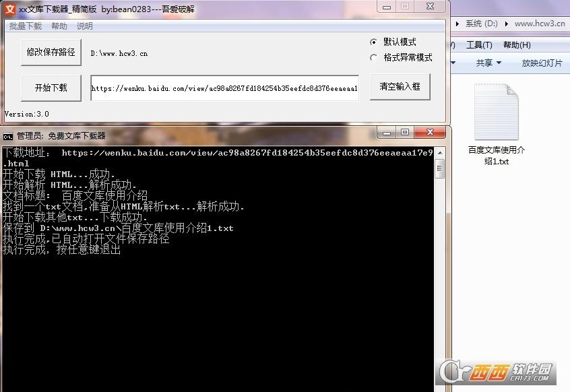570x392 pixels.
Task: Open the 批量下载 menu
Action: [x=26, y=26]
